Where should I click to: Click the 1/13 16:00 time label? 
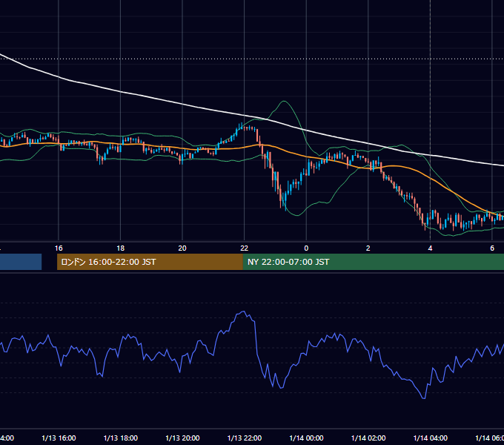tap(59, 438)
